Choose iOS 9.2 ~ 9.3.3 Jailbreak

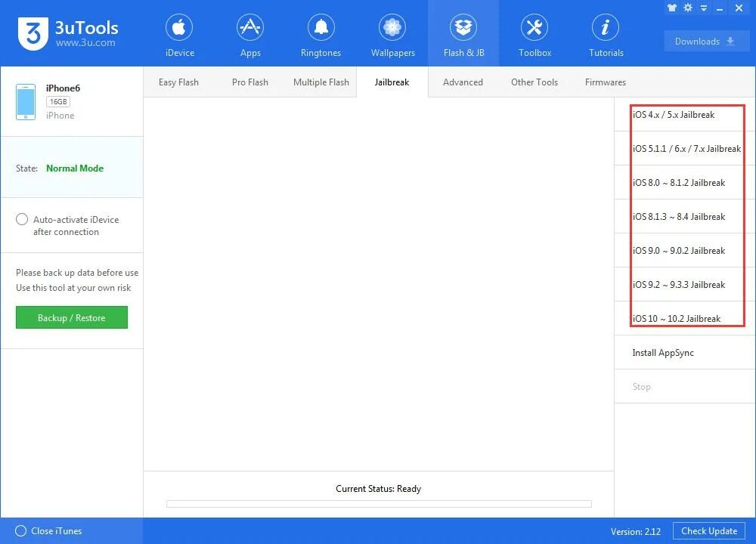685,284
